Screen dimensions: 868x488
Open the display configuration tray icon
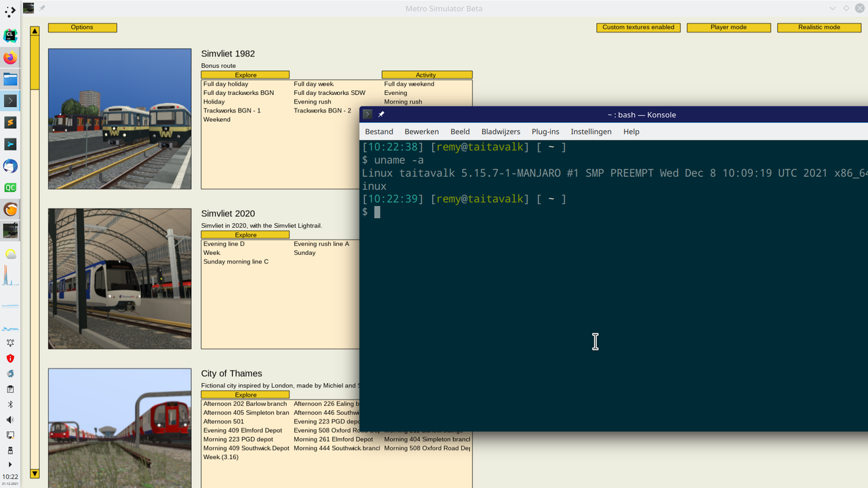[x=10, y=435]
